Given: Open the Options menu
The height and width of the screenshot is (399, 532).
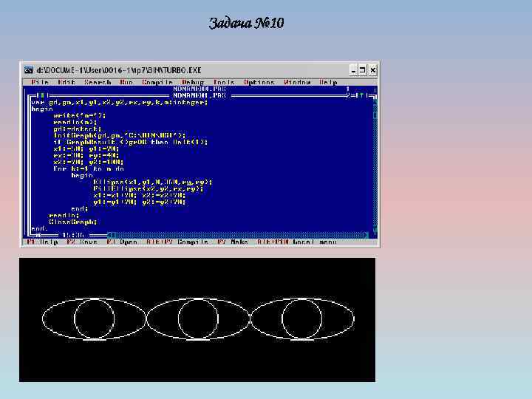Looking at the screenshot, I should [259, 82].
